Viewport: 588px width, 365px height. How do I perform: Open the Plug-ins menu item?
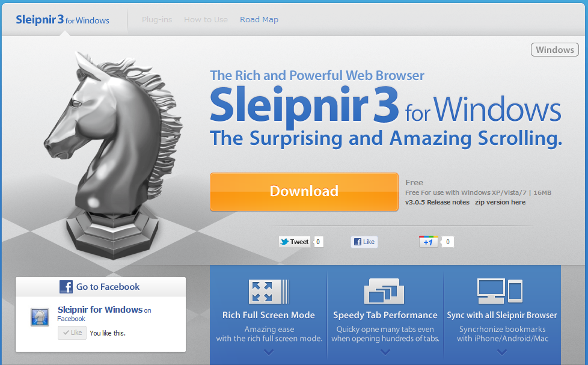click(x=157, y=19)
